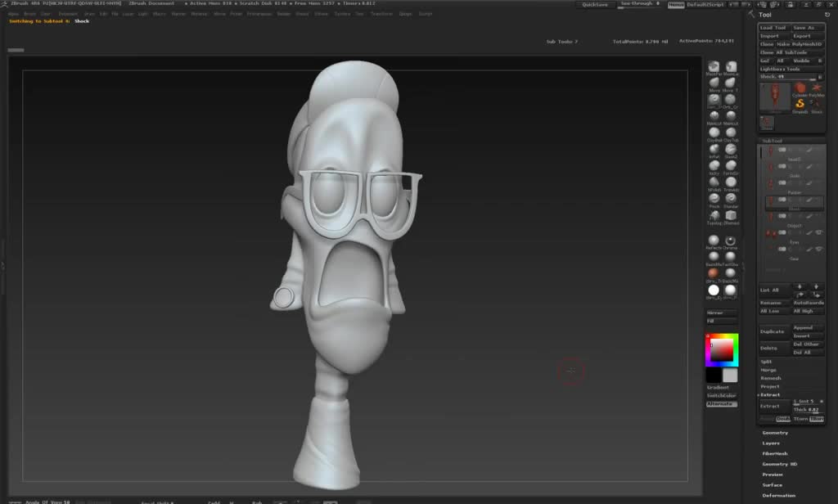Pick the ClayBuildup brush icon
The height and width of the screenshot is (504, 838).
pyautogui.click(x=714, y=133)
